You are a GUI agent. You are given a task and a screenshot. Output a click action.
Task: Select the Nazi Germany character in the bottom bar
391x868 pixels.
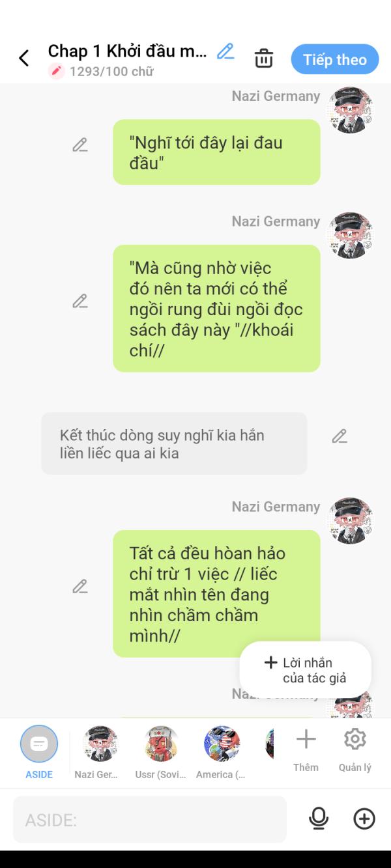(x=100, y=752)
